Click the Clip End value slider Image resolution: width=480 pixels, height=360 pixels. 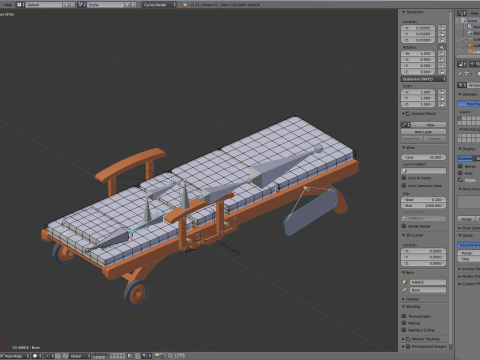[423, 206]
